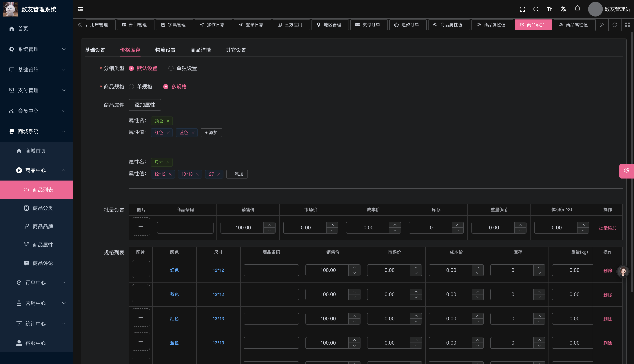Viewport: 634px width, 364px height.
Task: Open the 字典管理 page tab
Action: point(174,25)
